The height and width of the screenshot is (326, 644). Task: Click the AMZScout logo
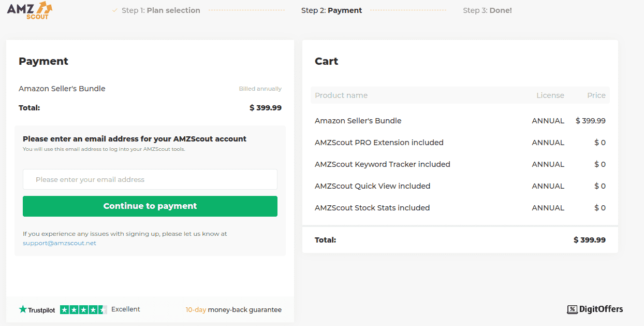[x=30, y=10]
